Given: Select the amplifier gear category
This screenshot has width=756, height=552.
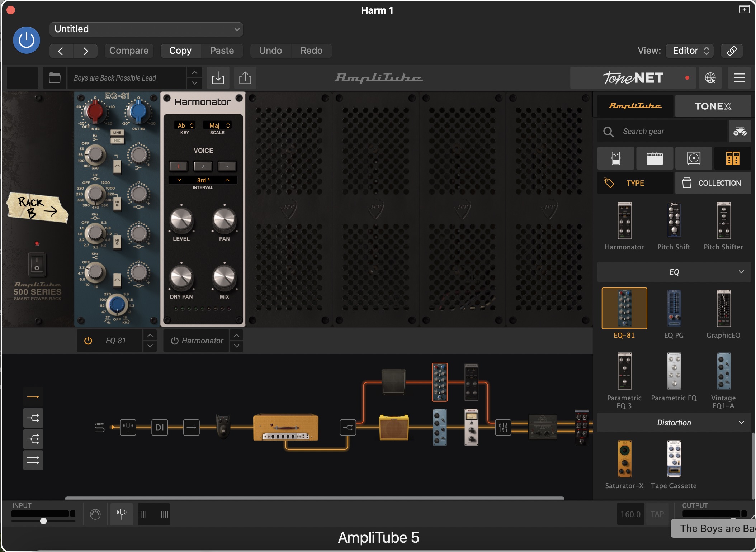Looking at the screenshot, I should (x=655, y=158).
